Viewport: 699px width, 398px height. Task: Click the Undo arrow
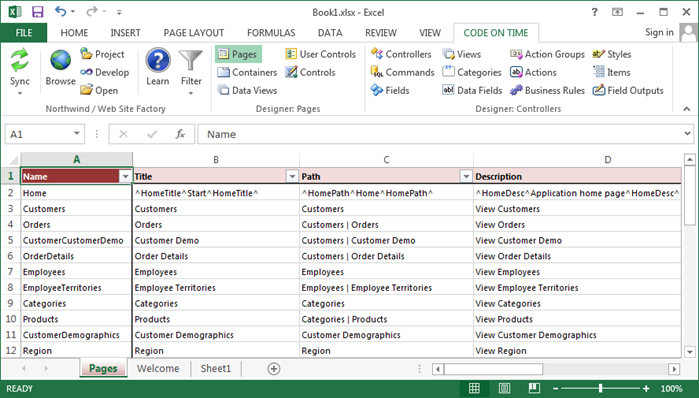60,12
